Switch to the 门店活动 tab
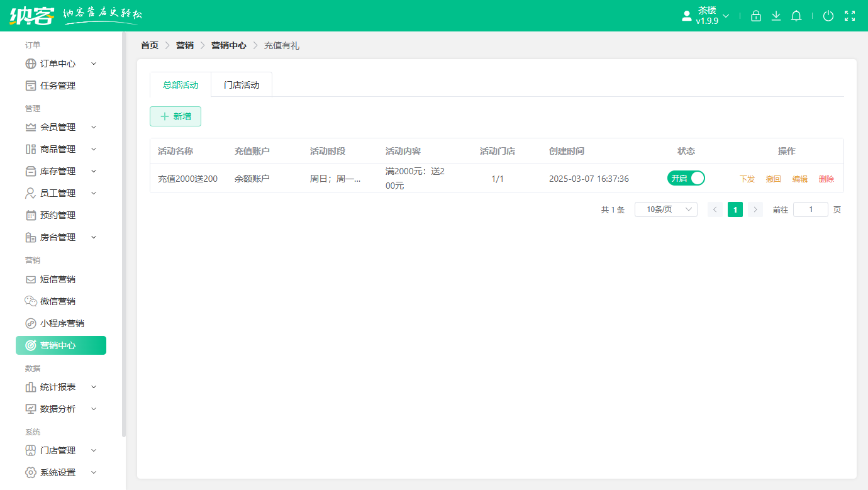Viewport: 868px width, 490px height. pyautogui.click(x=242, y=85)
